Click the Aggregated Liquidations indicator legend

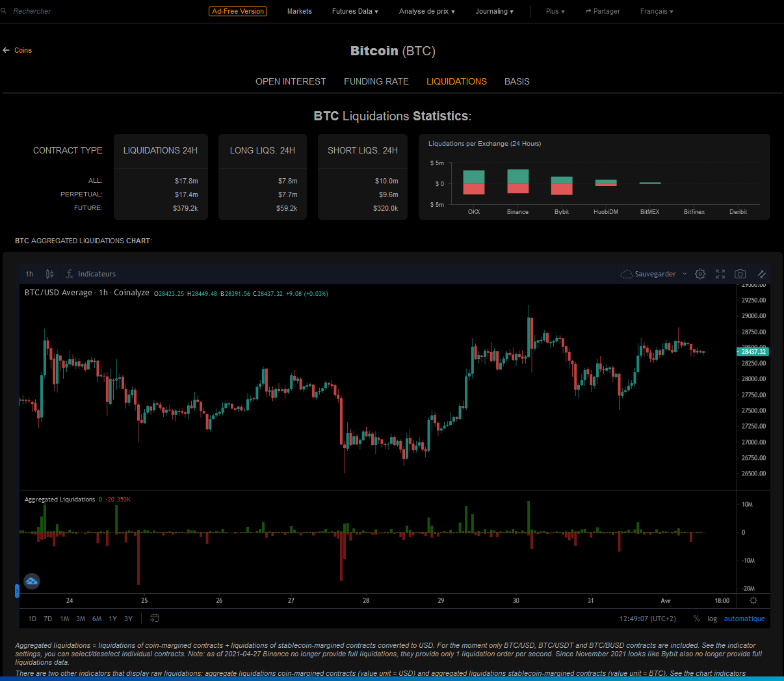60,500
